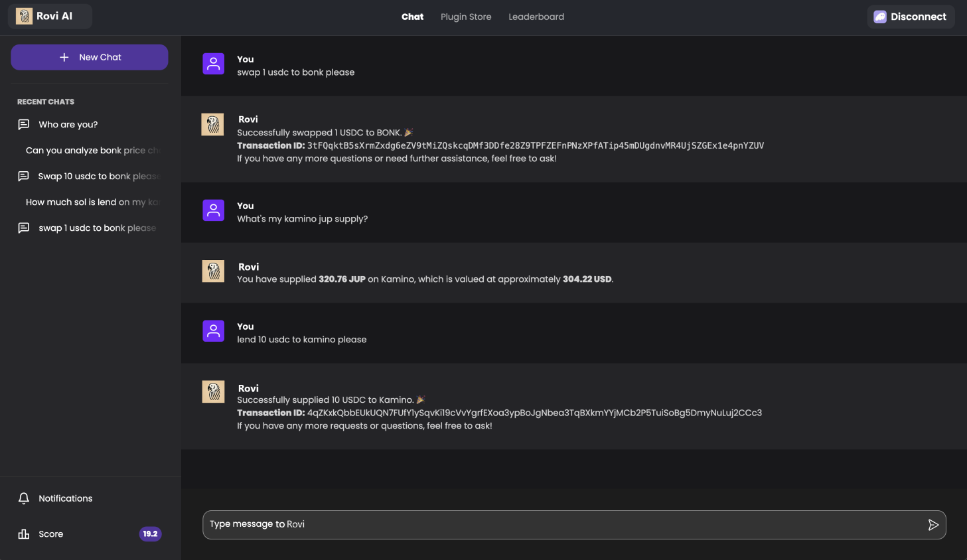Viewport: 967px width, 560px height.
Task: Click user avatar on 'lend 10 usdc' message
Action: (x=213, y=331)
